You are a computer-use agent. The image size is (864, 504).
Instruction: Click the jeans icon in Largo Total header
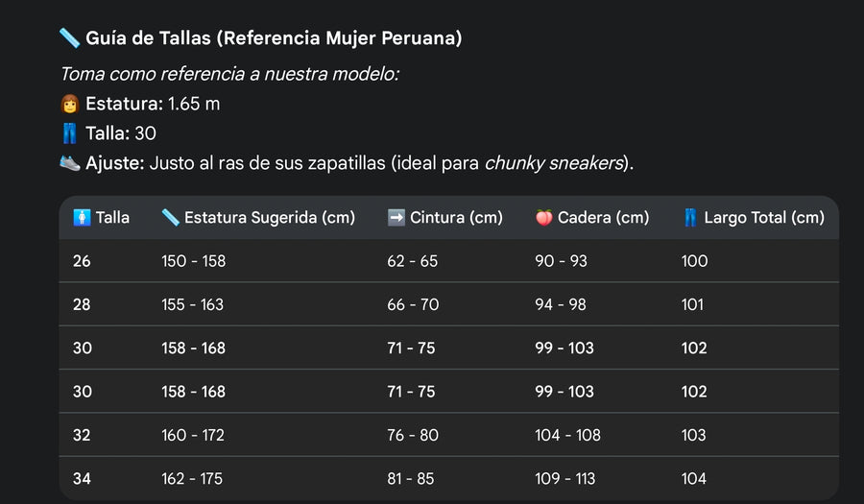click(690, 218)
